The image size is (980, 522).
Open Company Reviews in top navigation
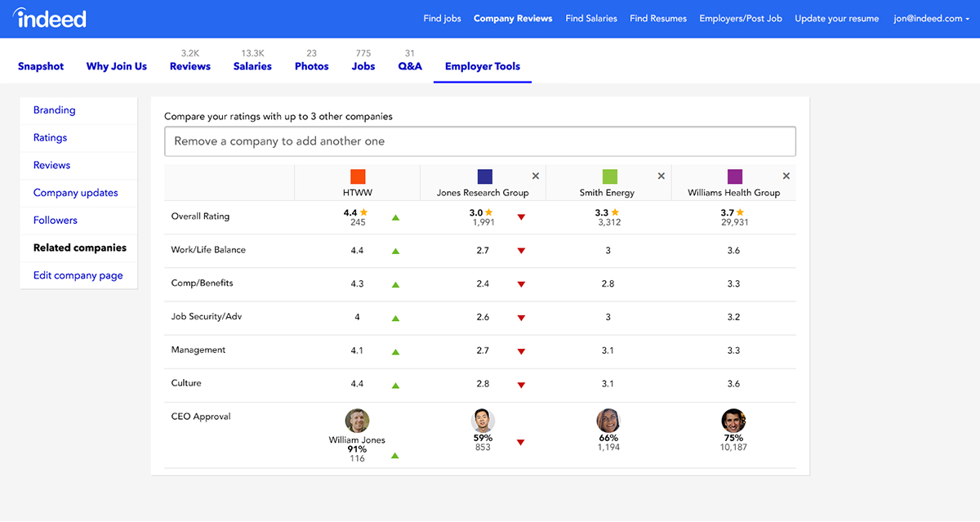[513, 18]
